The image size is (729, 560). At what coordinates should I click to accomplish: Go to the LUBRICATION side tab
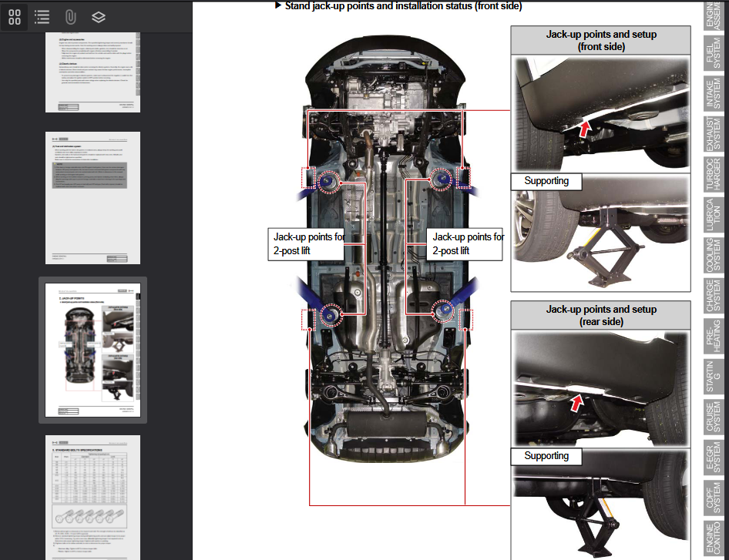(x=713, y=215)
